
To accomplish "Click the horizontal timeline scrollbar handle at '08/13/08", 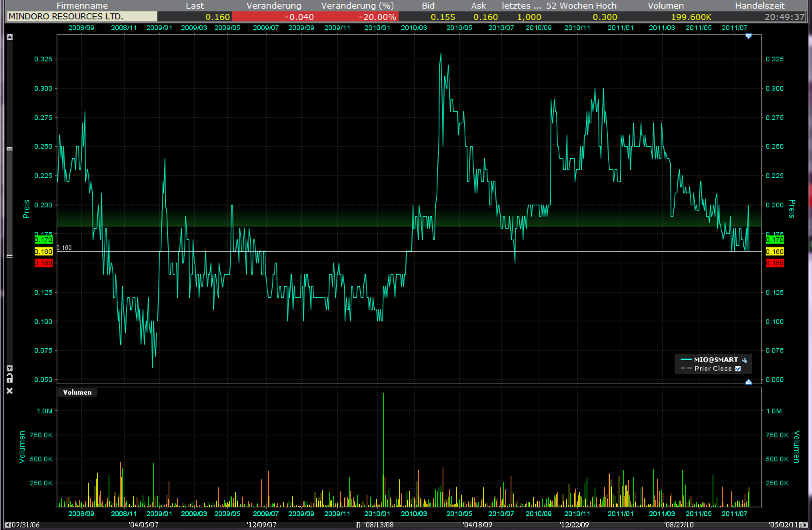I will (359, 525).
